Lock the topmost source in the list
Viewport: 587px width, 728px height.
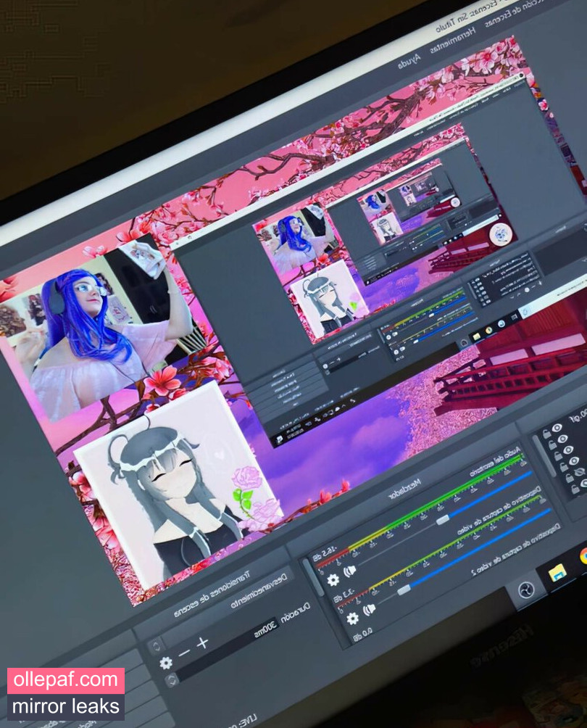(x=548, y=434)
